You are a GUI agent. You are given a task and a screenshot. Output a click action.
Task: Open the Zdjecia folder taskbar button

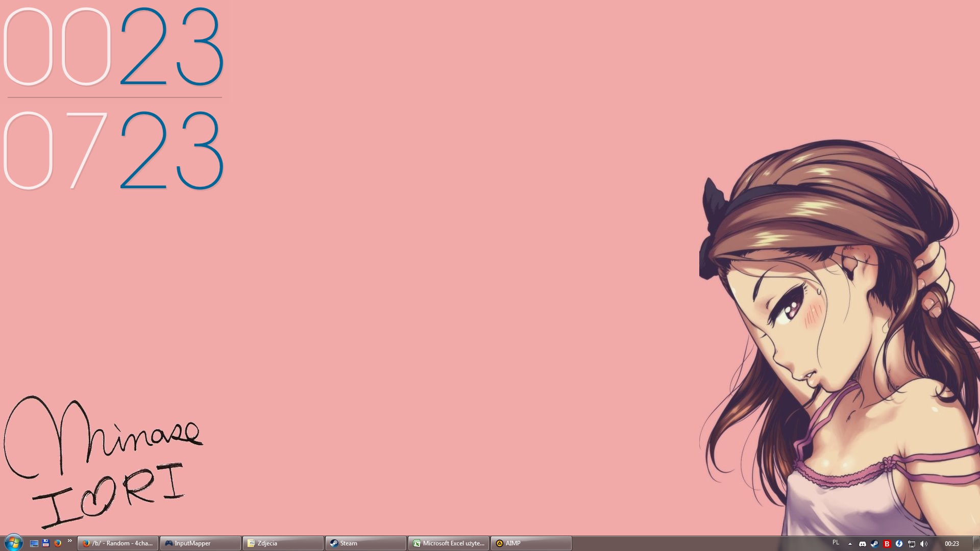(x=283, y=543)
